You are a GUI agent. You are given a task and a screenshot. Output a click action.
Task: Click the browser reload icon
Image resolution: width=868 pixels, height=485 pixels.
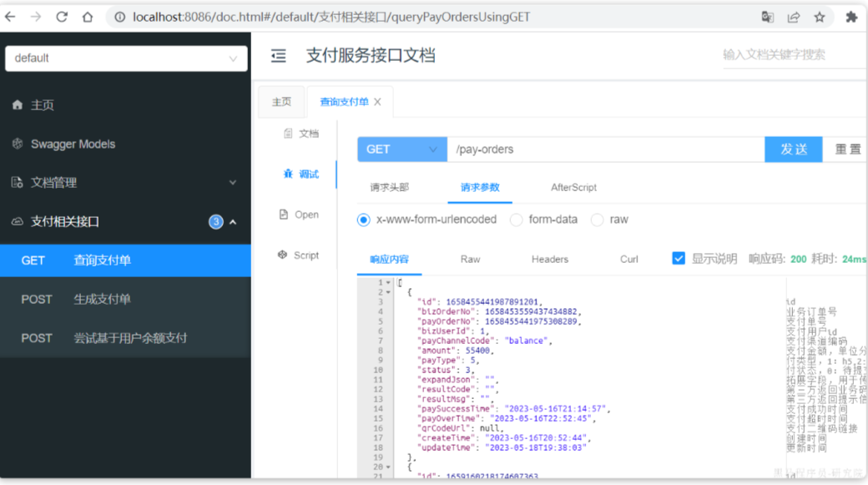click(x=62, y=17)
